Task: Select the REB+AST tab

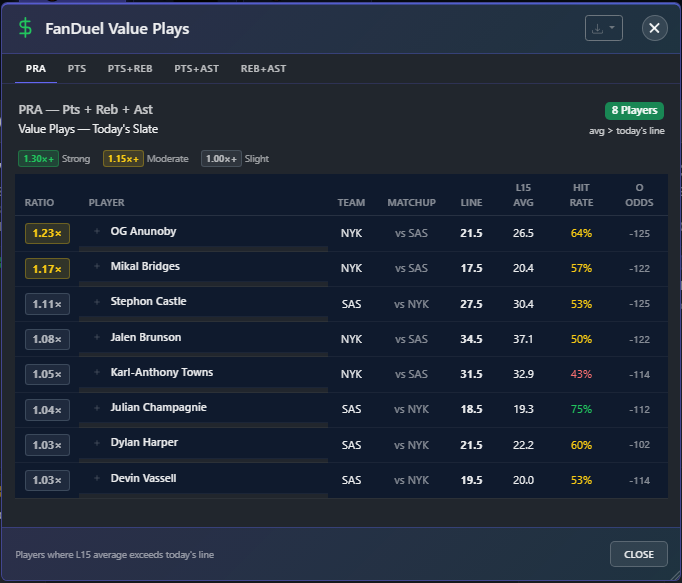Action: pyautogui.click(x=263, y=69)
